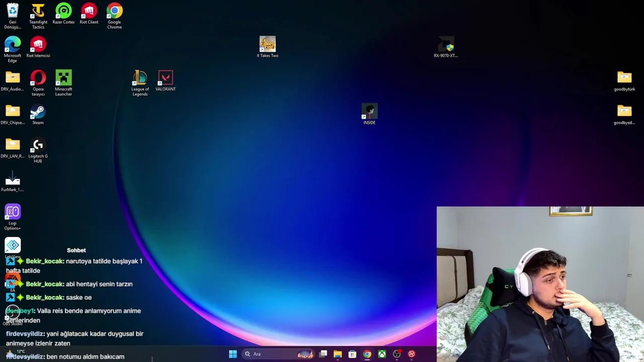Select the INSIDE game shortcut
Image resolution: width=644 pixels, height=362 pixels.
click(x=369, y=115)
